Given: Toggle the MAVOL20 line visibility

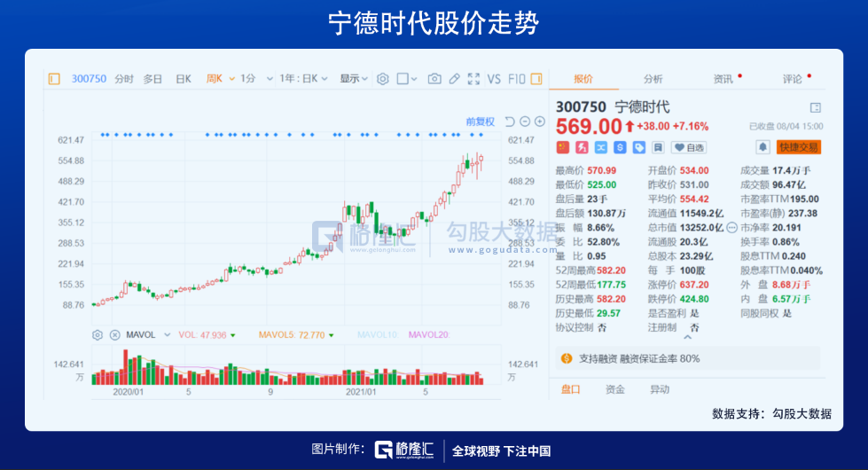Looking at the screenshot, I should click(429, 335).
